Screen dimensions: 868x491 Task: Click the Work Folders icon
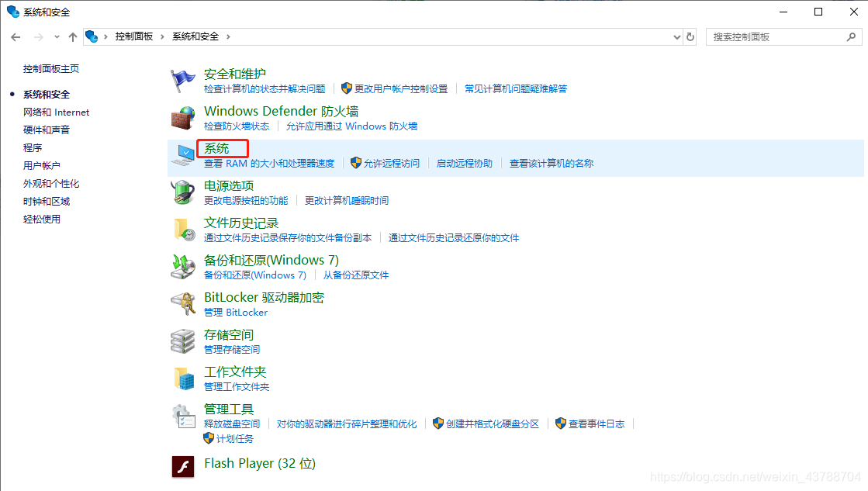(x=184, y=379)
